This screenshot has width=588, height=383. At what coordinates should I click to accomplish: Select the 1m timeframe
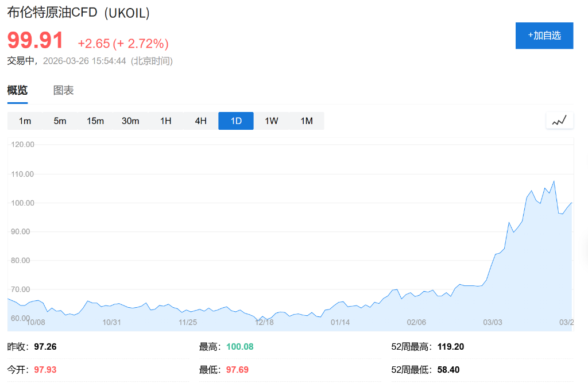(x=25, y=121)
